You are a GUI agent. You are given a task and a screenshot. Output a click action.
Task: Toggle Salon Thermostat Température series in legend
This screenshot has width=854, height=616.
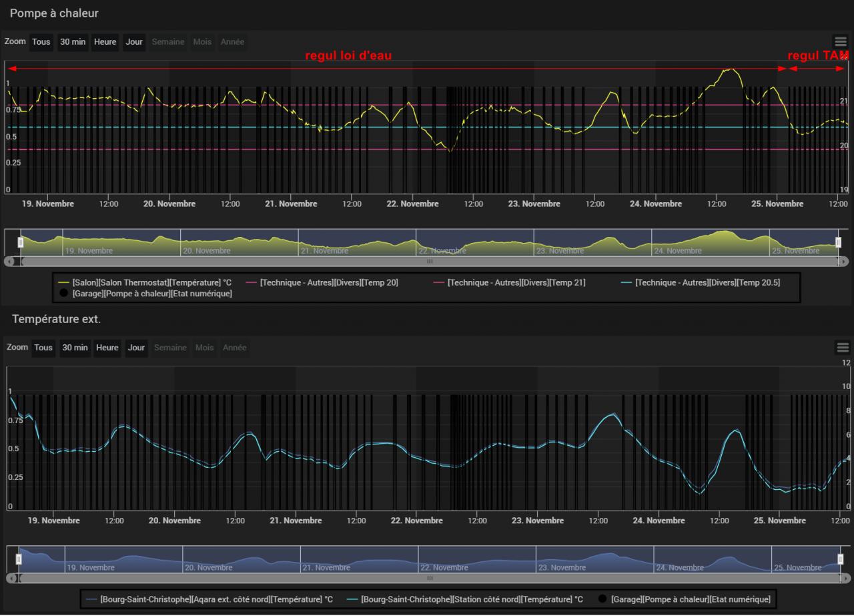pyautogui.click(x=145, y=282)
